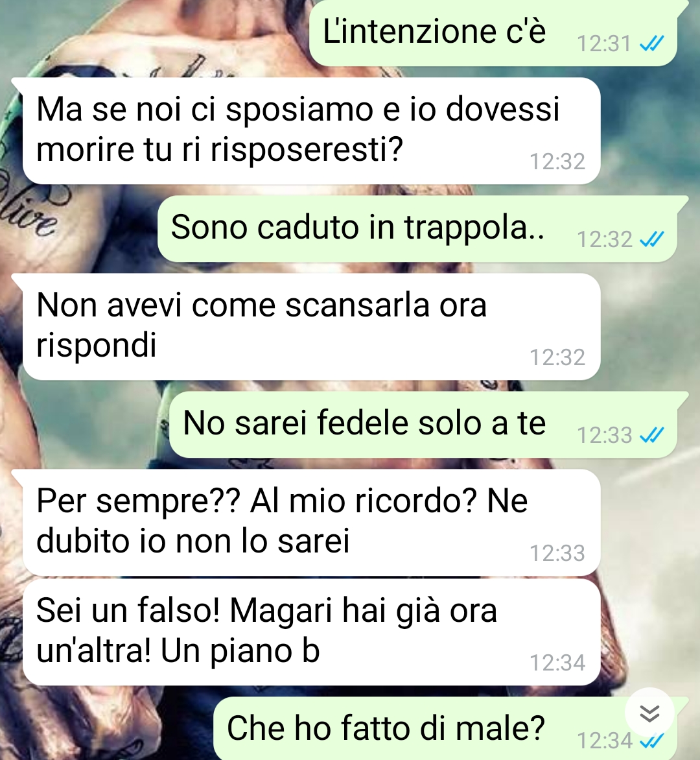Tap double ticks on "Che ho fatto di male?"
This screenshot has width=700, height=760.
coord(651,742)
